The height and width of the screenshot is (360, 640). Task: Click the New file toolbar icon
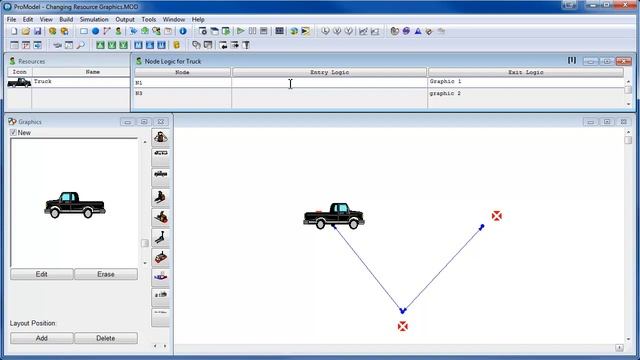click(x=14, y=31)
